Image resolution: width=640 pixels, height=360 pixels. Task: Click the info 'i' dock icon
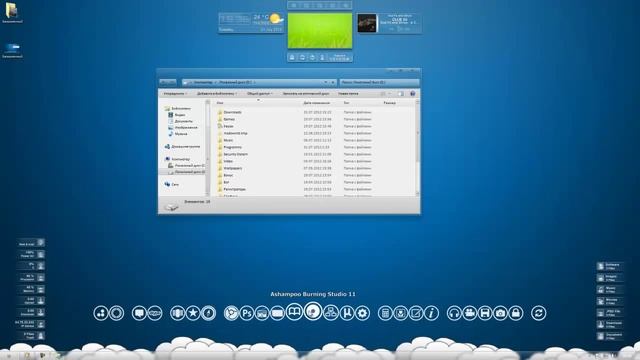click(431, 313)
